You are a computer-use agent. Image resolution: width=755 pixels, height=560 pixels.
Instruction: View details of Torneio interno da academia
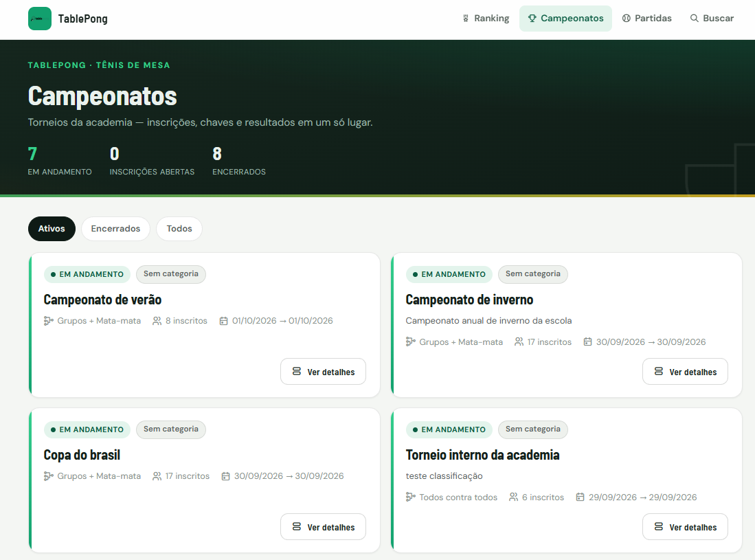(685, 527)
